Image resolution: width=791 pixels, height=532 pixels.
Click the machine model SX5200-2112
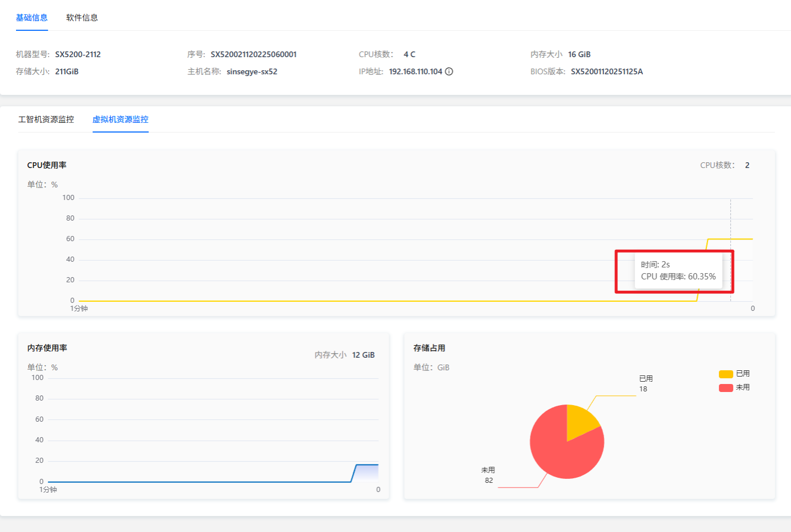coord(78,54)
